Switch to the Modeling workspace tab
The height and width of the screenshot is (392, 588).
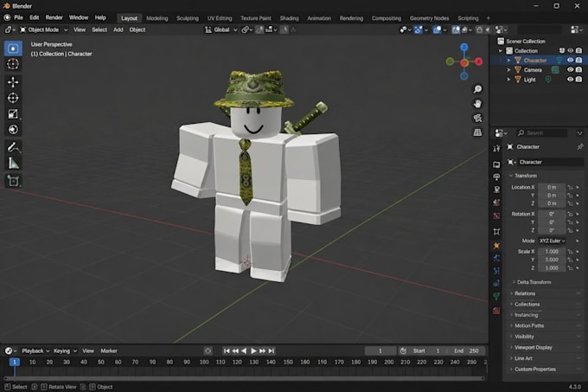click(157, 18)
